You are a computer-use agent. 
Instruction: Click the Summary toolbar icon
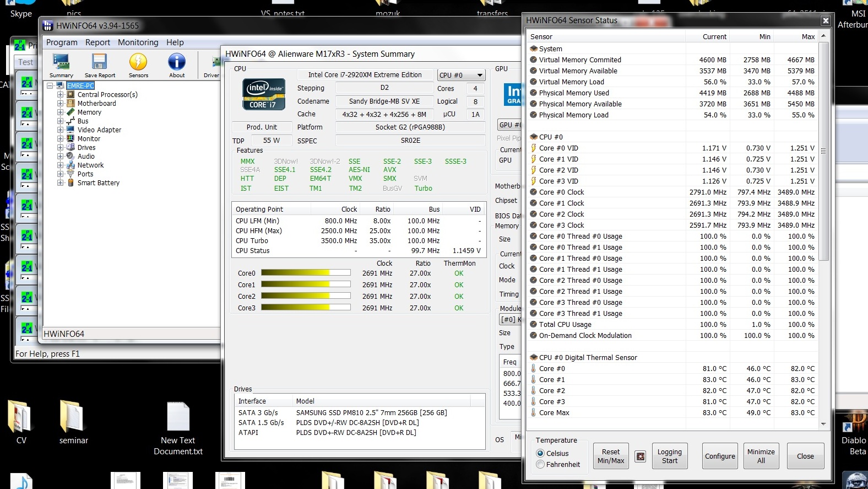pos(61,65)
